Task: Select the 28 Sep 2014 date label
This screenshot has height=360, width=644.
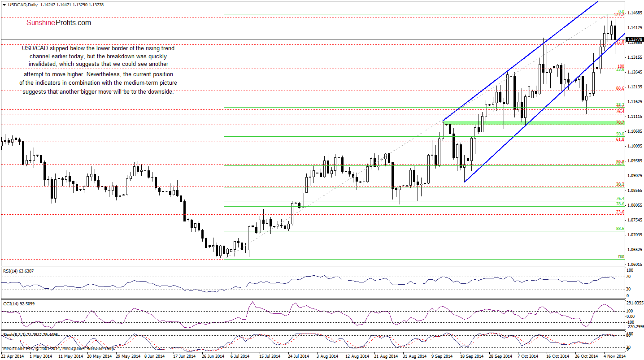Action: click(500, 357)
